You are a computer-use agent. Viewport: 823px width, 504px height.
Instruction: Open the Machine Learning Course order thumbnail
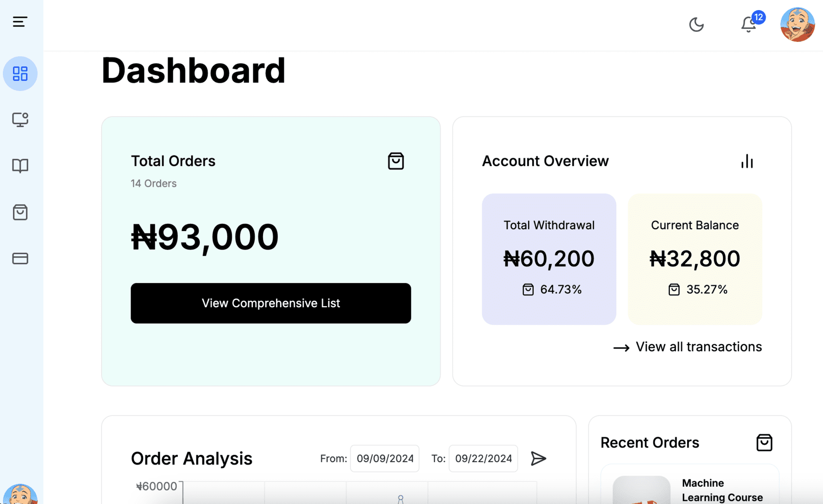[x=641, y=490]
